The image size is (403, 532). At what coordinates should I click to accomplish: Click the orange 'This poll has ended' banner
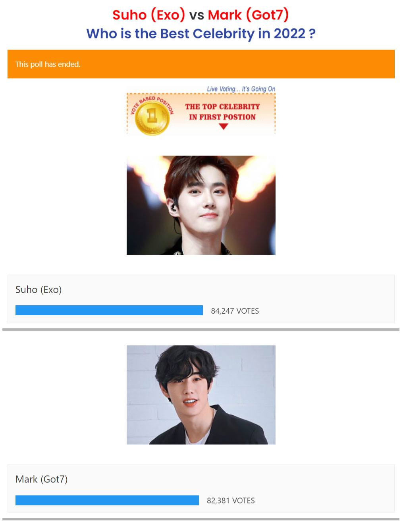click(201, 64)
